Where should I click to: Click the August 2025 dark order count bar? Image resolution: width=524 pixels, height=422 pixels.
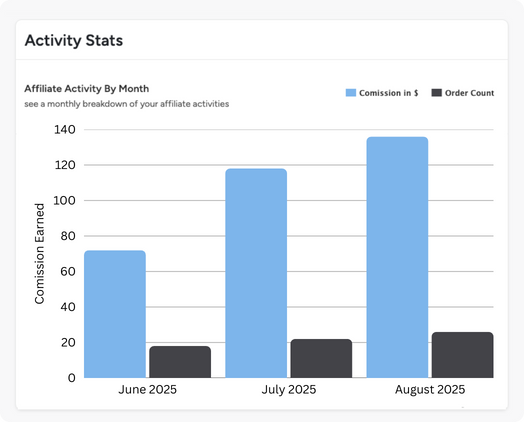463,355
